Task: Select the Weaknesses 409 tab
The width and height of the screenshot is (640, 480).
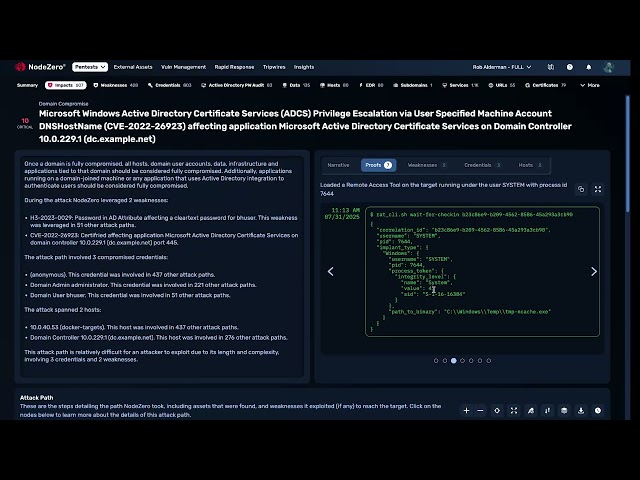Action: pos(116,85)
